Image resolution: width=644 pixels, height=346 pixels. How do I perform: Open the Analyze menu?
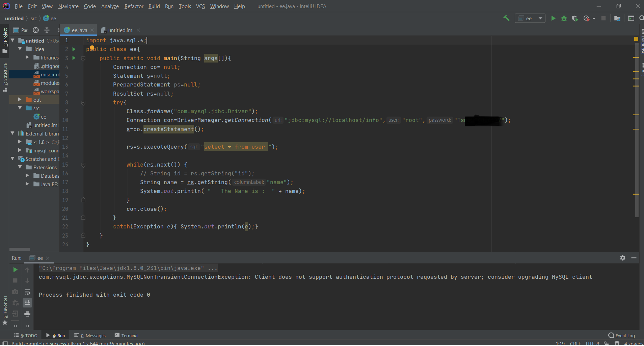(x=110, y=6)
